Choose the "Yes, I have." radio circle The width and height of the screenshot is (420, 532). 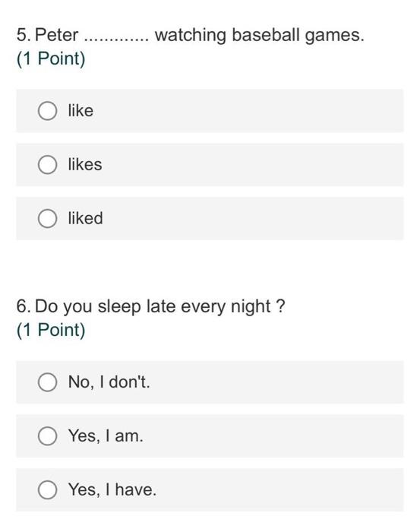(x=47, y=489)
